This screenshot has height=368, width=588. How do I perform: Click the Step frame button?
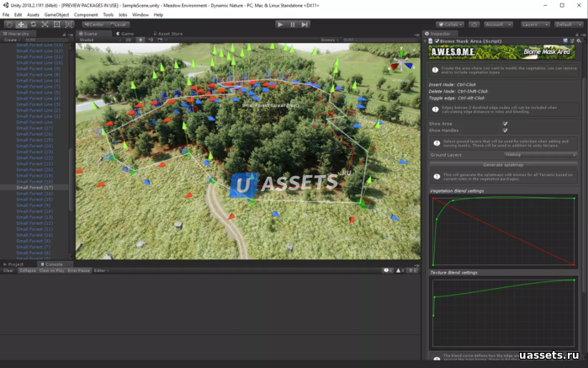point(304,24)
